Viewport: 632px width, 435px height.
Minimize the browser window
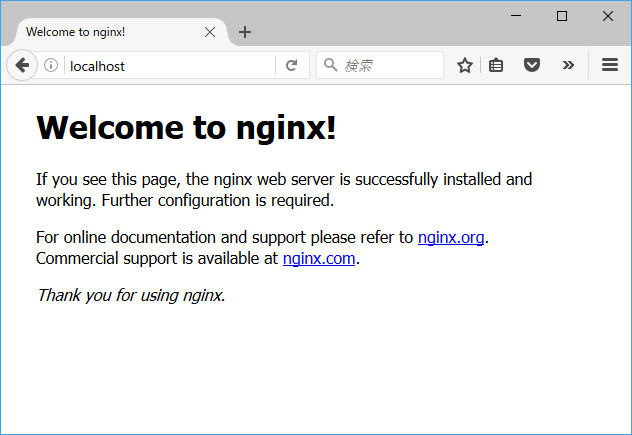pos(516,16)
